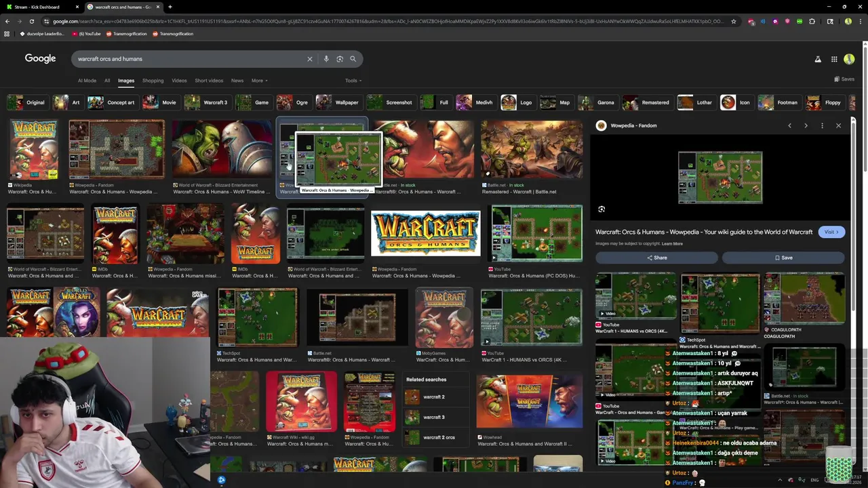Filter images by Warcraft 3 chip

(207, 102)
